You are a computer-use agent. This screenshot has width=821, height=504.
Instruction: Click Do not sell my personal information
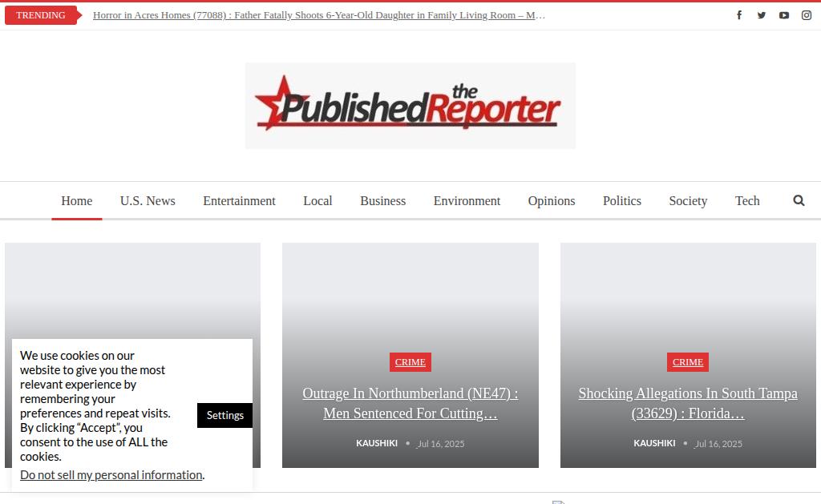pyautogui.click(x=111, y=474)
